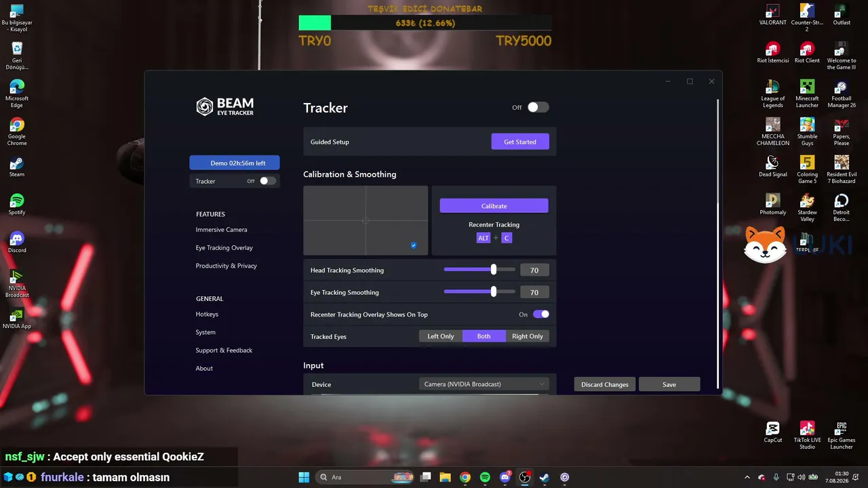Viewport: 868px width, 488px height.
Task: Select the Stumble Guys desktop icon
Action: [807, 132]
